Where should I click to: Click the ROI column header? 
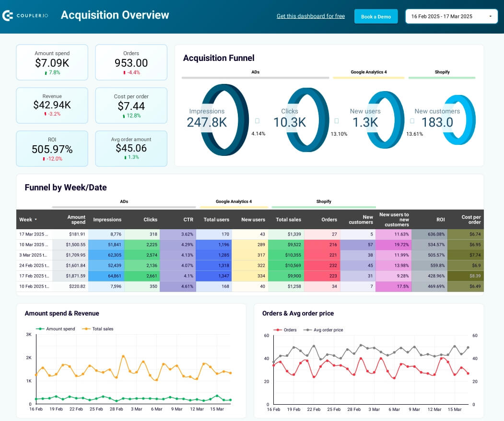coord(440,220)
